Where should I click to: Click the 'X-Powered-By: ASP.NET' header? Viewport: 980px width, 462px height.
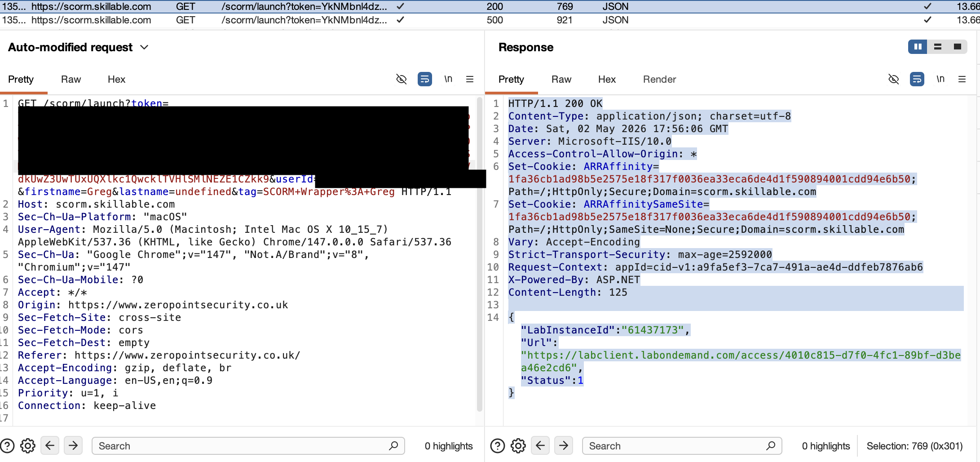click(574, 280)
